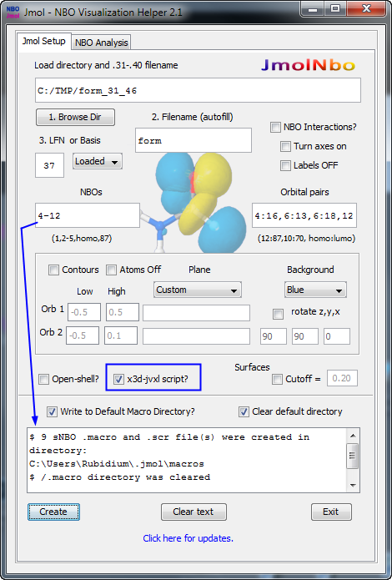The image size is (392, 580).
Task: Maximize the Jmol NBO helper window
Action: point(336,9)
